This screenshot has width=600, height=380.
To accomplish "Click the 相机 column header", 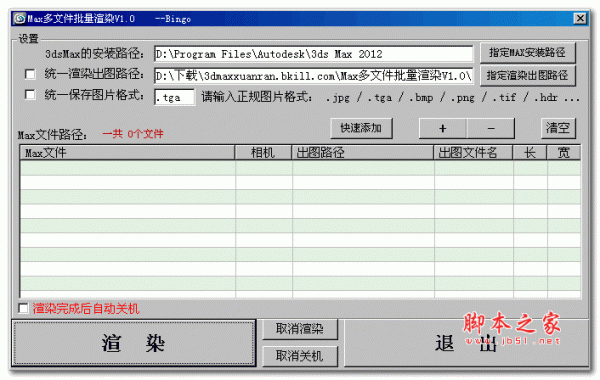I will pos(263,153).
